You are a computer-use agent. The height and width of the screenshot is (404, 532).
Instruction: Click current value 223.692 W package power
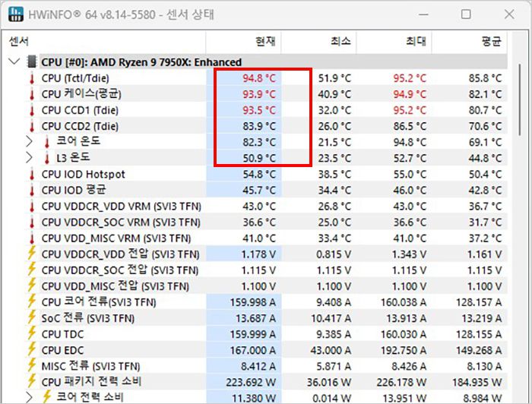pyautogui.click(x=251, y=382)
